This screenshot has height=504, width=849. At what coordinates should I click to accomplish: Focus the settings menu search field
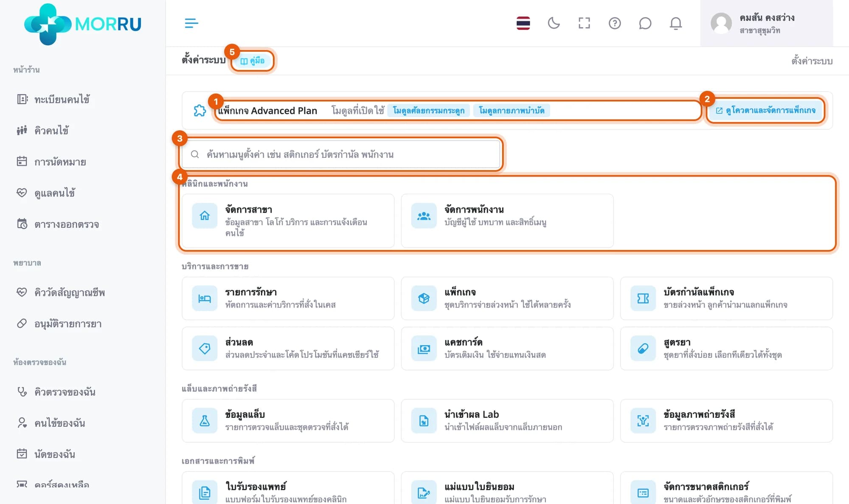click(x=341, y=154)
